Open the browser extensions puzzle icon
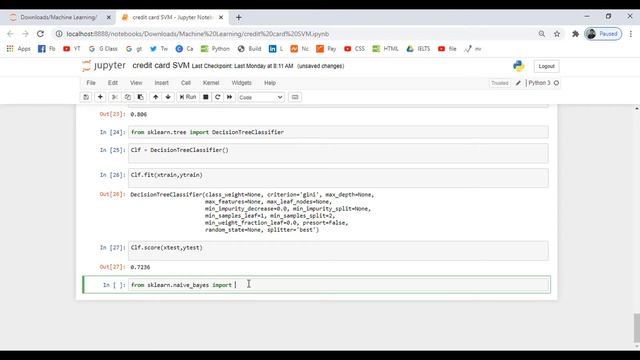 click(x=576, y=34)
